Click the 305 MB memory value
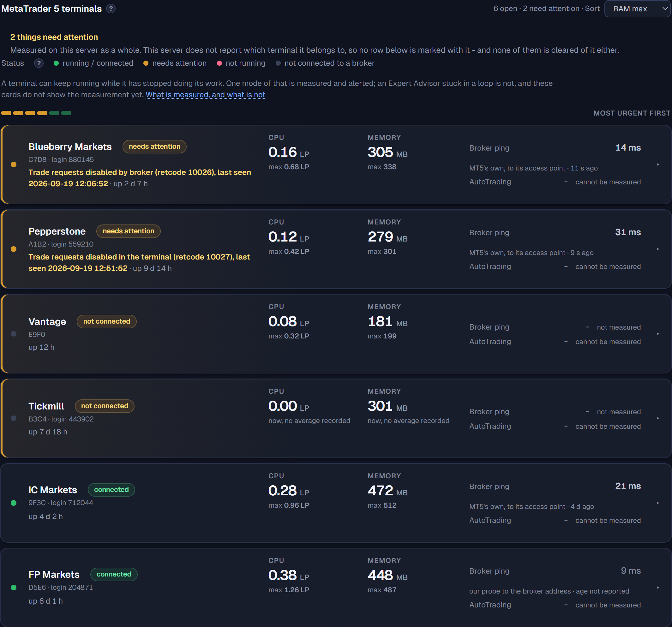The height and width of the screenshot is (627, 672). coord(387,152)
